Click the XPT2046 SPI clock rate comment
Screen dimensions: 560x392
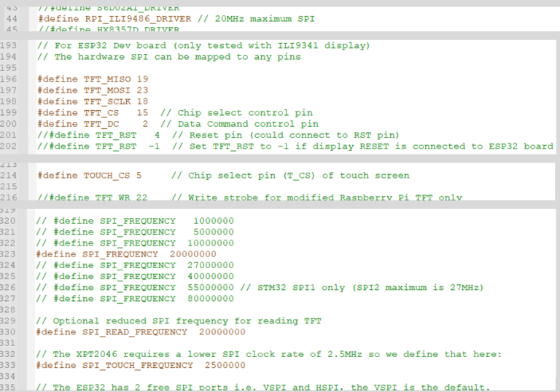click(x=268, y=354)
